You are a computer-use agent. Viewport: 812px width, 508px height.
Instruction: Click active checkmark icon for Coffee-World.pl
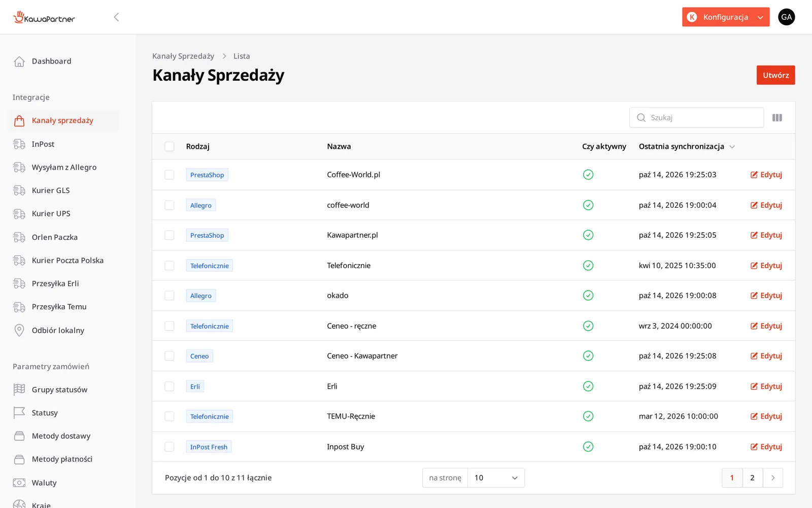(x=588, y=175)
